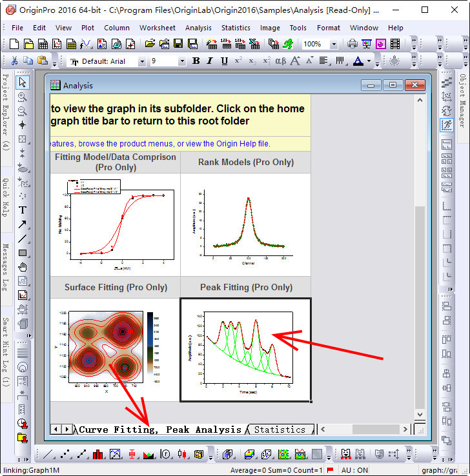Click the Save Project icon
This screenshot has height=476, width=470.
pyautogui.click(x=178, y=44)
